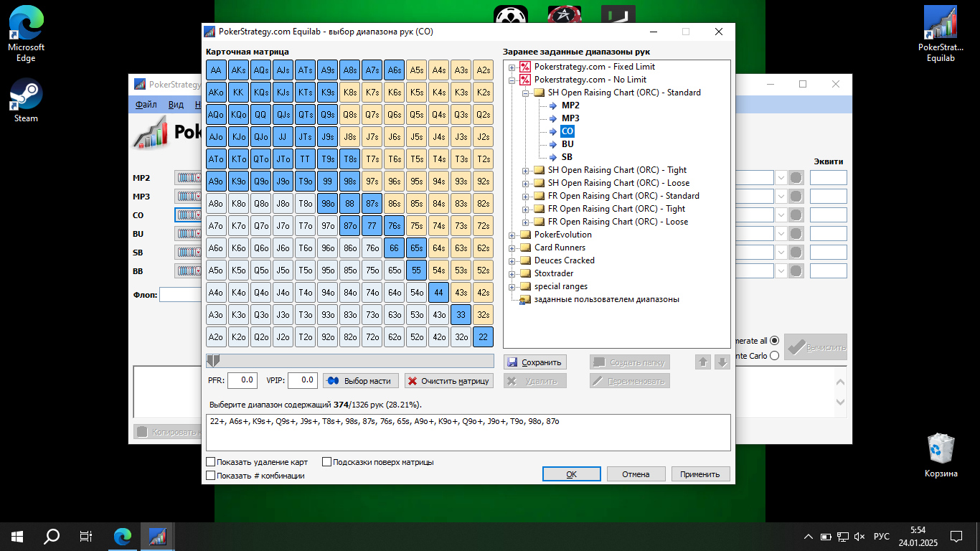Enable Подсказки поверх матрицы checkbox
The width and height of the screenshot is (980, 551).
click(x=326, y=462)
